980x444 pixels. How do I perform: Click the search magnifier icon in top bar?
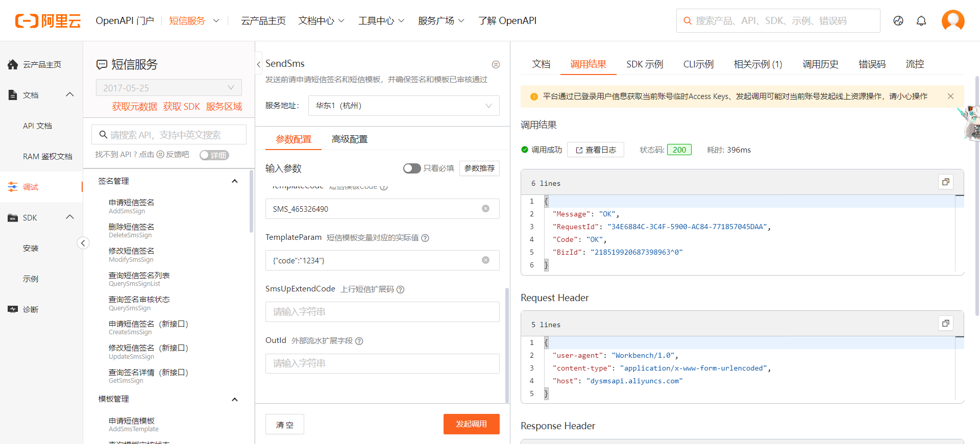coord(688,21)
